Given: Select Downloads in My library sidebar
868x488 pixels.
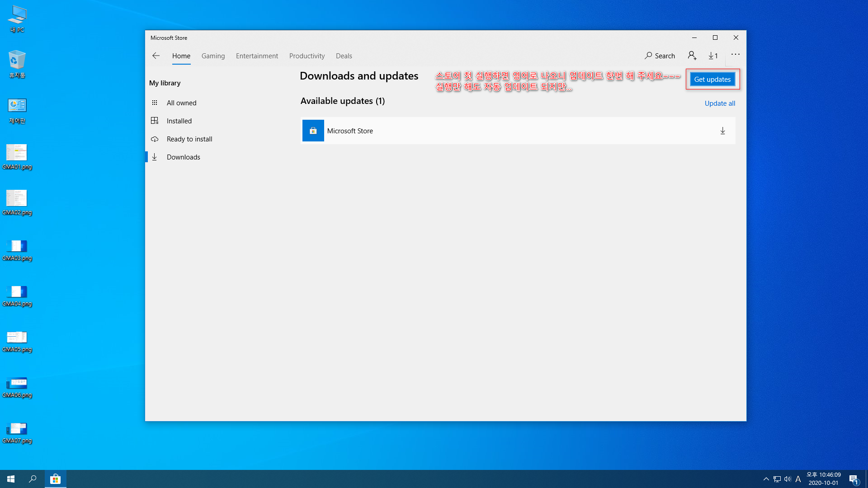Looking at the screenshot, I should [183, 157].
